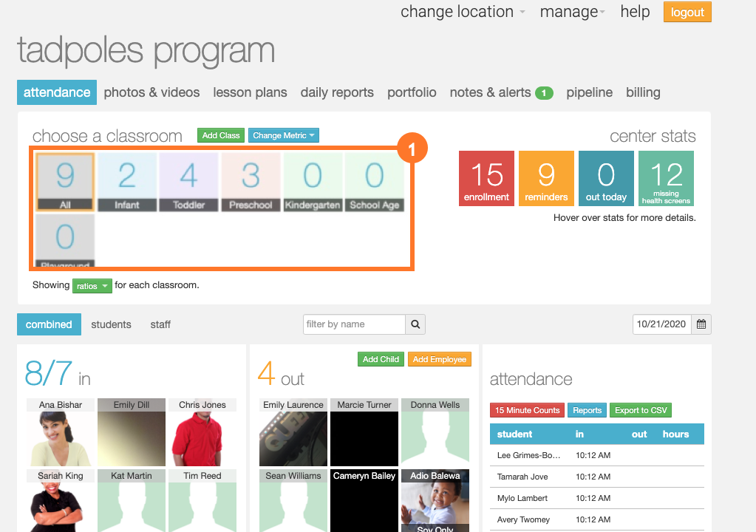The image size is (756, 532).
Task: Select the Toddler classroom tile
Action: point(189,182)
